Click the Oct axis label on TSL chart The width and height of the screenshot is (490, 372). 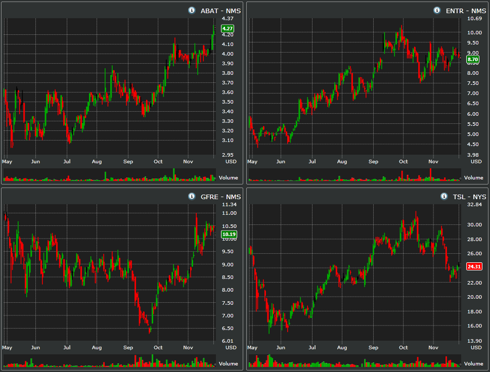[x=403, y=347]
